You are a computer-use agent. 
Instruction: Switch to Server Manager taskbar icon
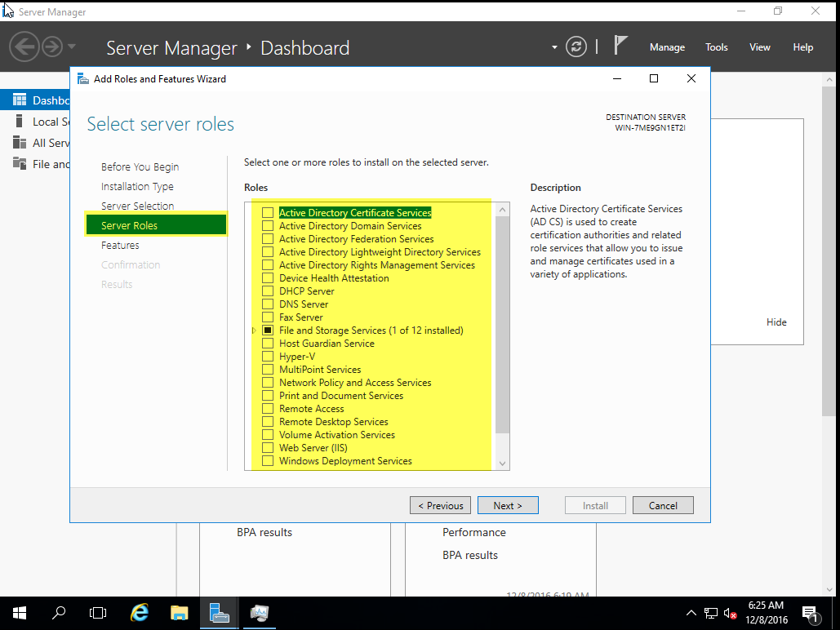219,613
